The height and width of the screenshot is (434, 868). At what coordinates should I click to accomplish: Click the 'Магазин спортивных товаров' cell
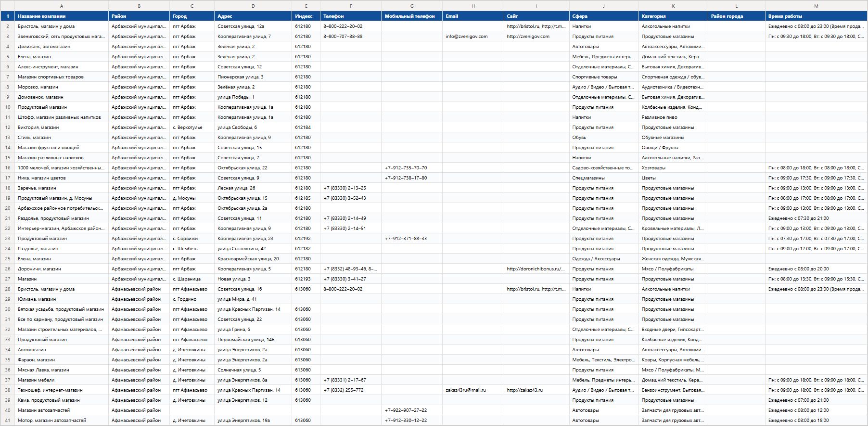[x=62, y=77]
